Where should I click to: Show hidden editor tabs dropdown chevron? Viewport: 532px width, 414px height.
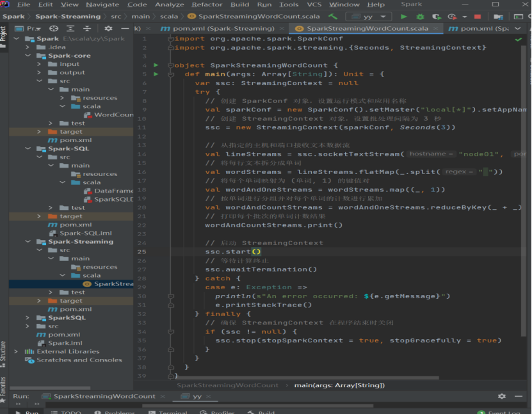(x=518, y=29)
